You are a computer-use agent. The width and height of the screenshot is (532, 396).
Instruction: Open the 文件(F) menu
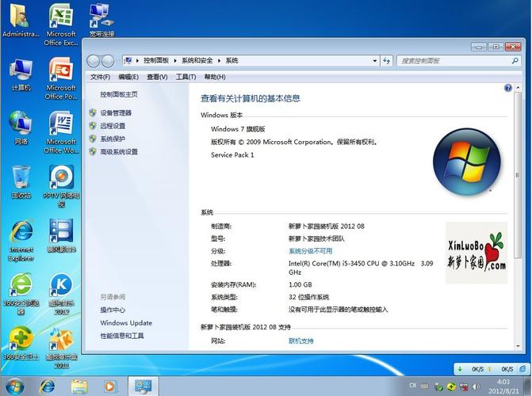point(100,77)
